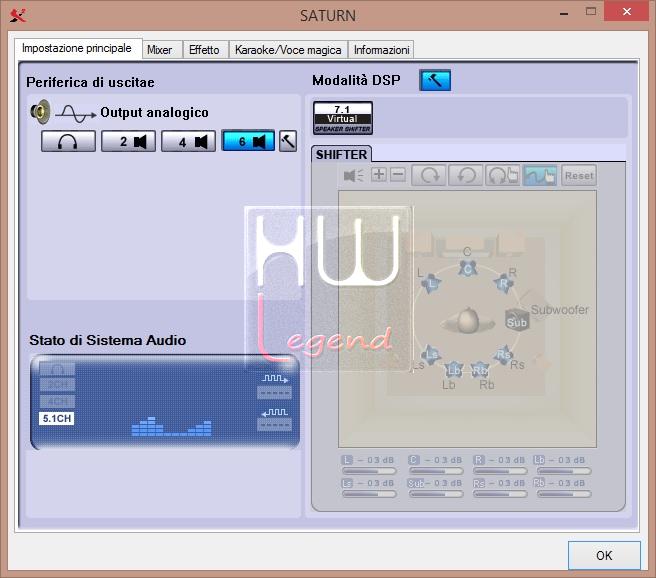Click the plus volume icon in Shifter
Viewport: 656px width, 578px height.
tap(379, 174)
